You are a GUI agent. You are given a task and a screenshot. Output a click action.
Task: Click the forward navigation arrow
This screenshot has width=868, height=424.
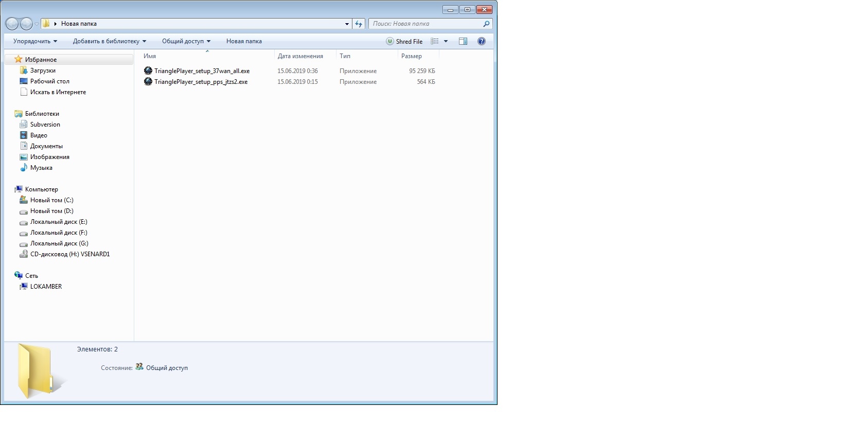point(26,24)
